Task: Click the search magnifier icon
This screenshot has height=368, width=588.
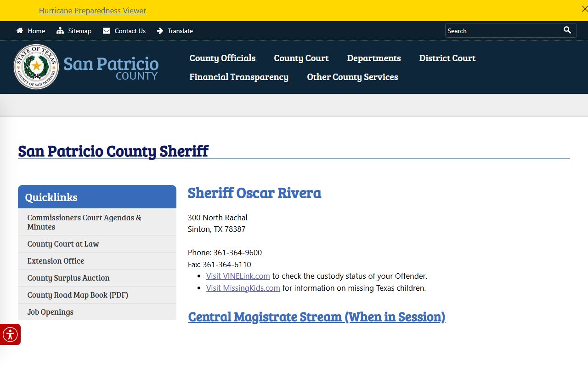Action: (567, 30)
